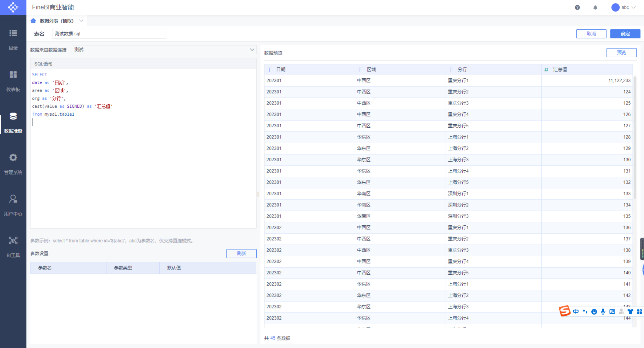The image size is (644, 348).
Task: Open the 管理系统 gear icon
Action: coord(13,158)
